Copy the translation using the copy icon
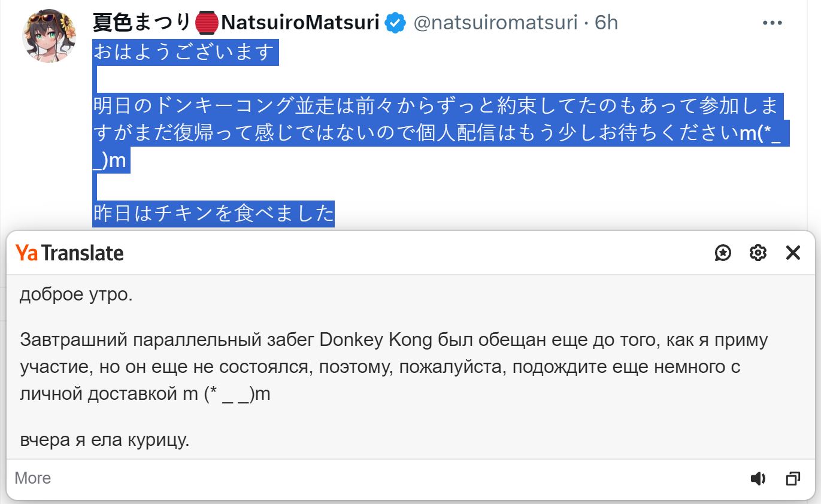 [x=793, y=478]
